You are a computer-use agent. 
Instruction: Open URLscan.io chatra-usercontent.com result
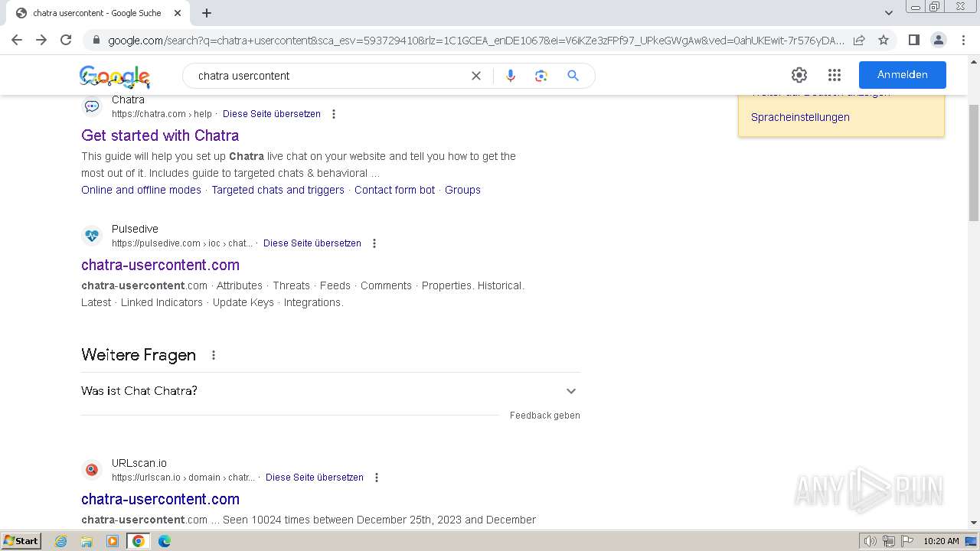(x=160, y=499)
